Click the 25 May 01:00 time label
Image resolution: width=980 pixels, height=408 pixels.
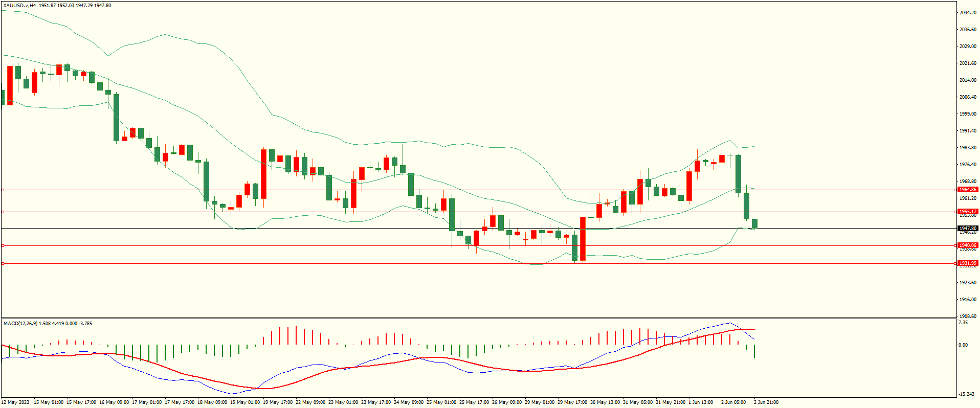coord(441,402)
